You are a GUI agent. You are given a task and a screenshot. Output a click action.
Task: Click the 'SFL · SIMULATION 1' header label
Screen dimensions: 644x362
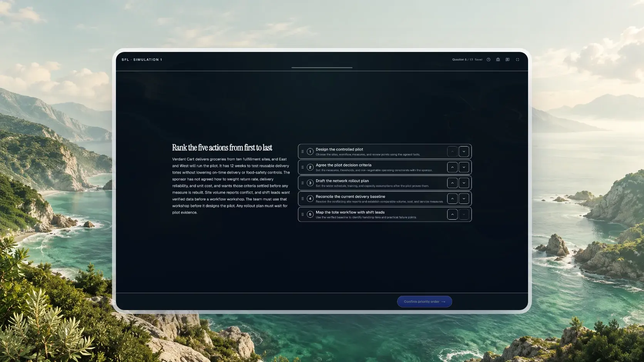coord(142,60)
